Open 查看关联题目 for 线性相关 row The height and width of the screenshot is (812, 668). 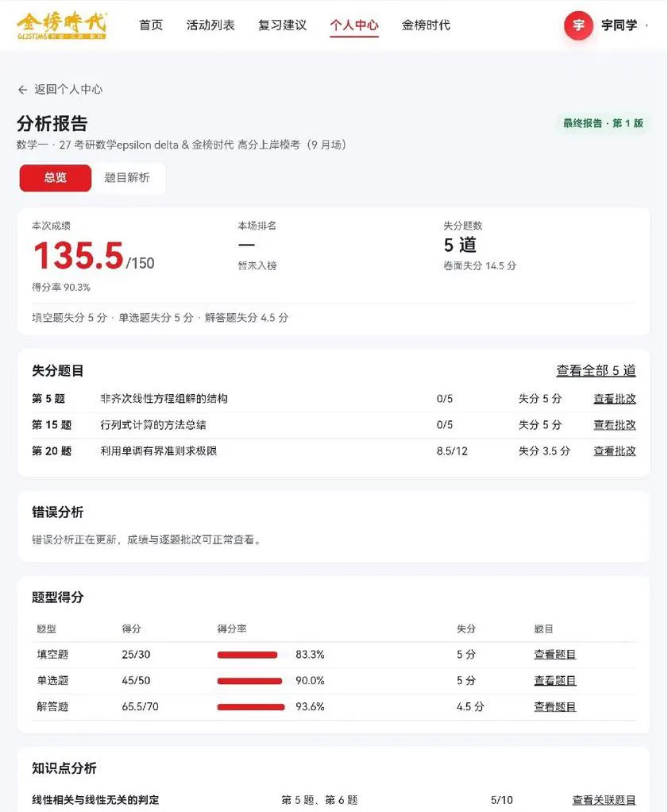coord(604,799)
